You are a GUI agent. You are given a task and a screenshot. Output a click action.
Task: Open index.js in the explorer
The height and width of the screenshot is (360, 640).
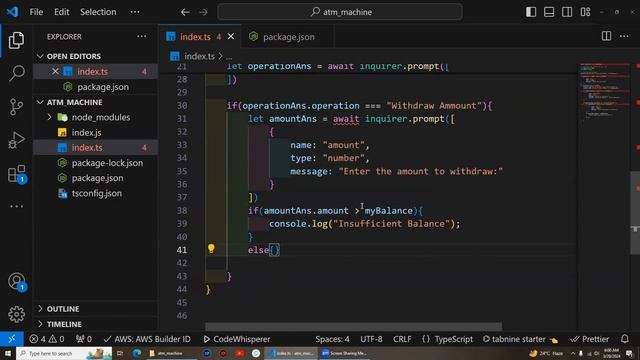coord(87,133)
